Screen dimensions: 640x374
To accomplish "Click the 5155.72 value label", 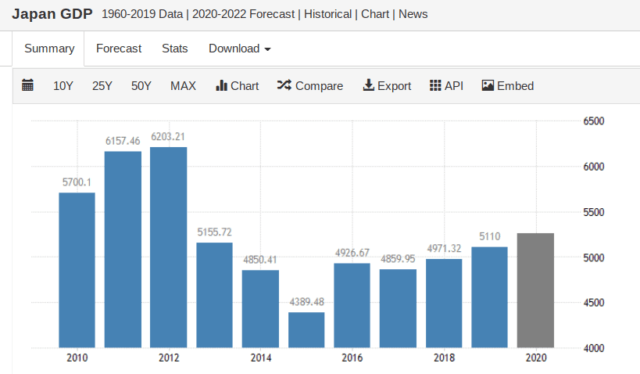I will [x=214, y=232].
